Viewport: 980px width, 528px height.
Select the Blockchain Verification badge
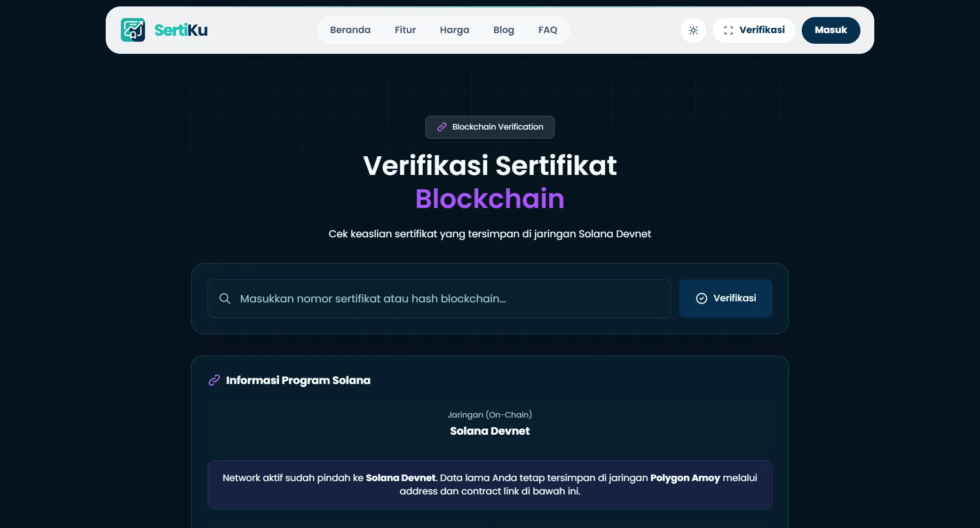tap(490, 127)
